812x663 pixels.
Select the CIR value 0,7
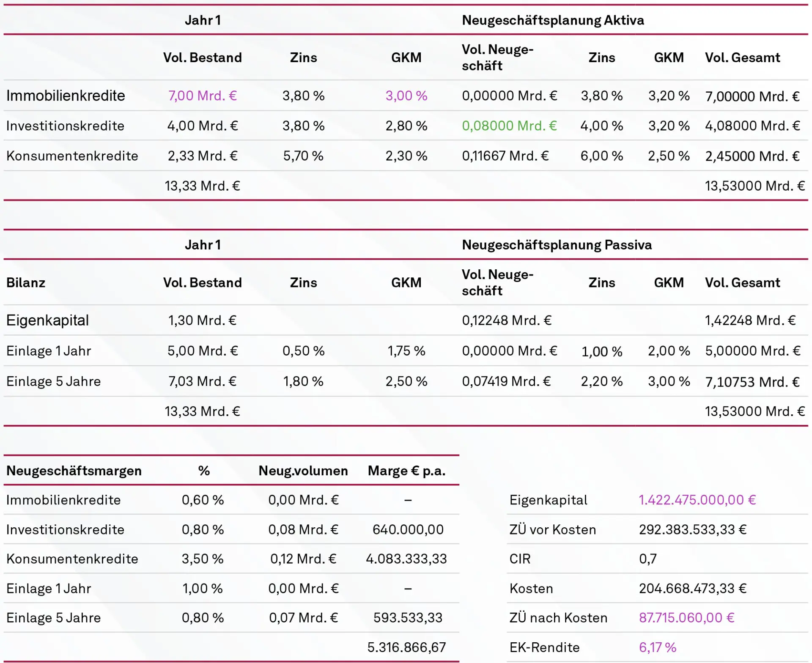click(647, 559)
